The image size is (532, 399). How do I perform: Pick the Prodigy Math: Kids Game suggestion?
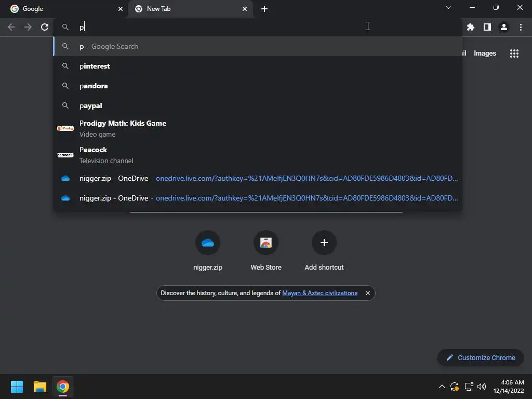[258, 129]
